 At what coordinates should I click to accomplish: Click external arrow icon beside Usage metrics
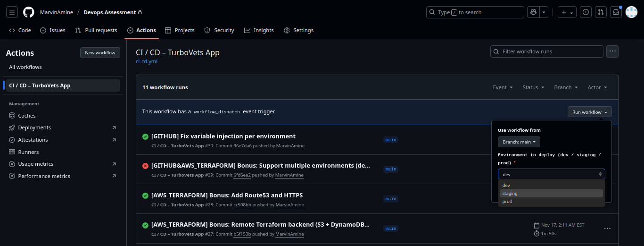[x=114, y=164]
